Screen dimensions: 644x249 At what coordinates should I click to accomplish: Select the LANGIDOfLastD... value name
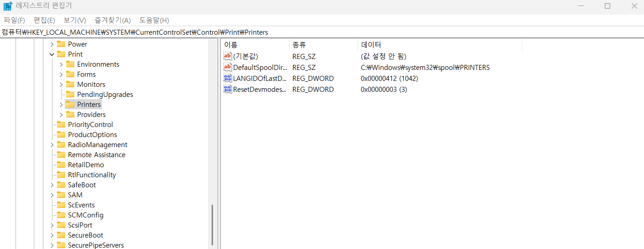point(260,78)
